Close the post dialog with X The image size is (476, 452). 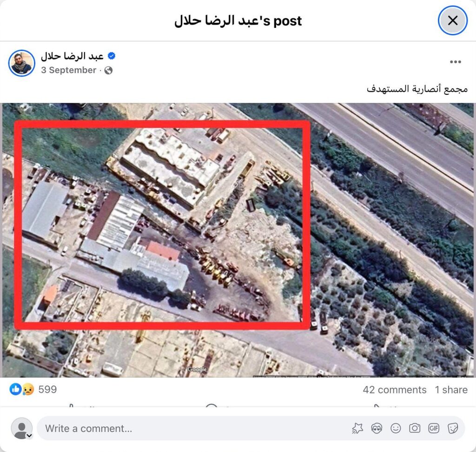coord(452,20)
